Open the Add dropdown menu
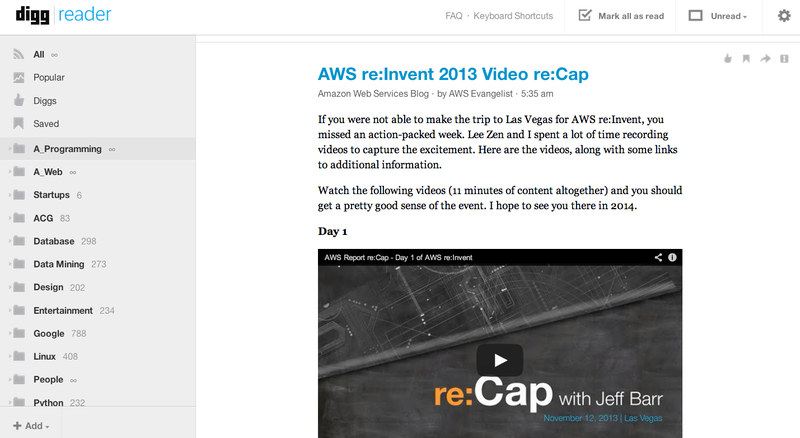Viewport: 800px width, 438px height. coord(31,426)
